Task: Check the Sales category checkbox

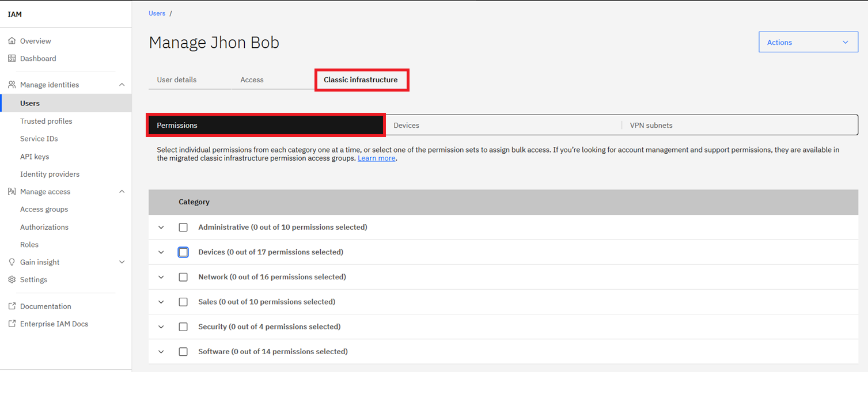Action: 183,302
